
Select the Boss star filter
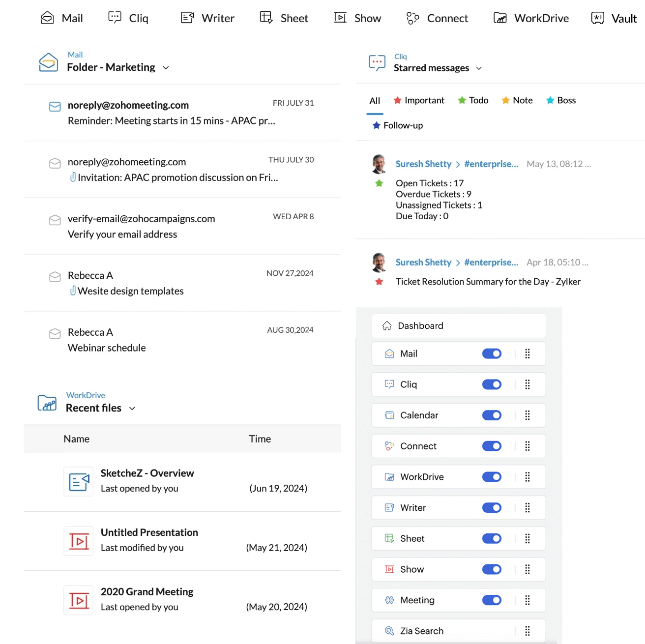pyautogui.click(x=561, y=100)
